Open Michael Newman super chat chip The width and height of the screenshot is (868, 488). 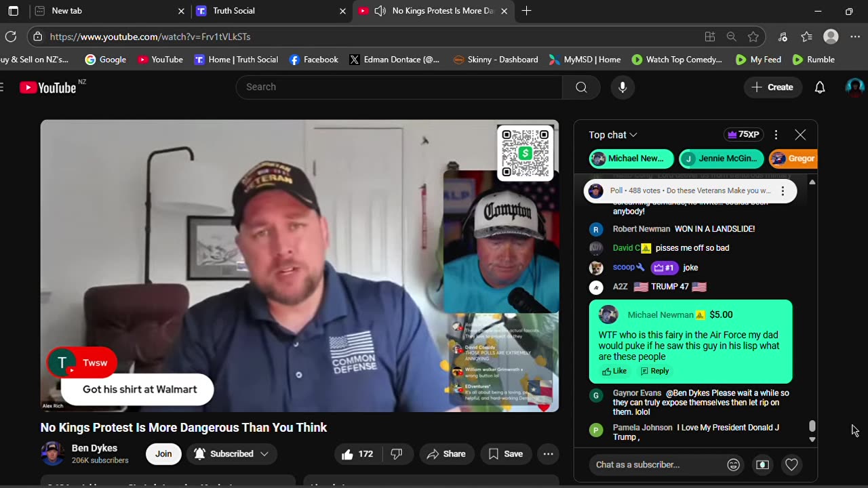click(x=631, y=159)
